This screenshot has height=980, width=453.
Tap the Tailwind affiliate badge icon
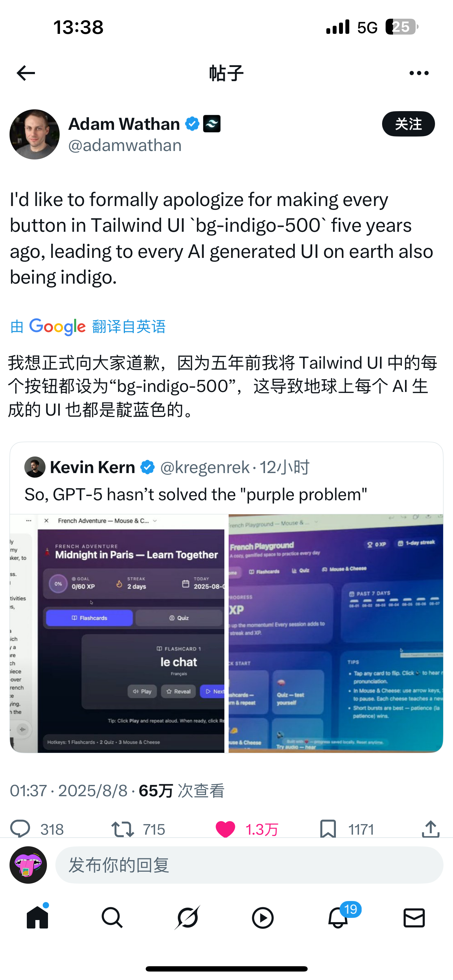[x=212, y=123]
